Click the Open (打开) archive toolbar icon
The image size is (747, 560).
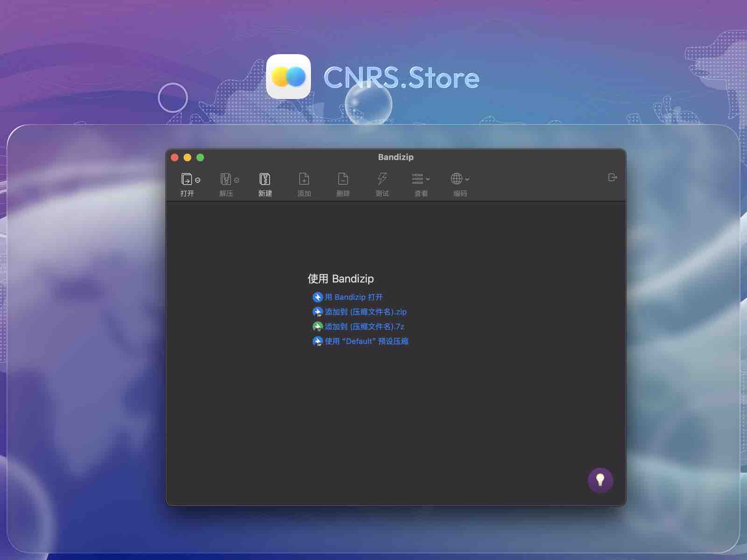tap(186, 179)
